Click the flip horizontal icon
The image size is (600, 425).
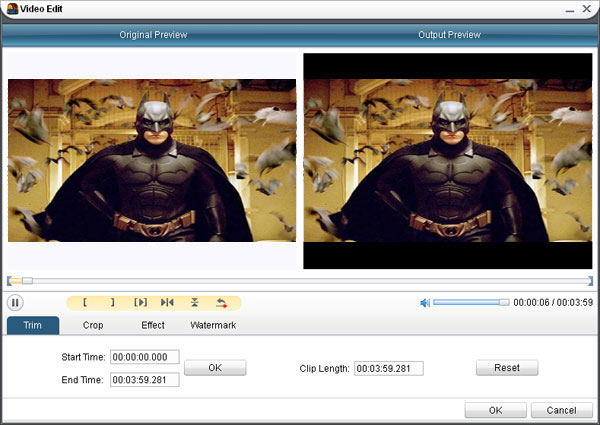[x=167, y=302]
